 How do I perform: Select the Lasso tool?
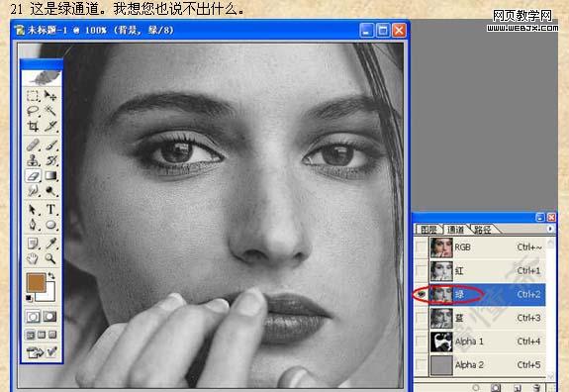(x=33, y=111)
